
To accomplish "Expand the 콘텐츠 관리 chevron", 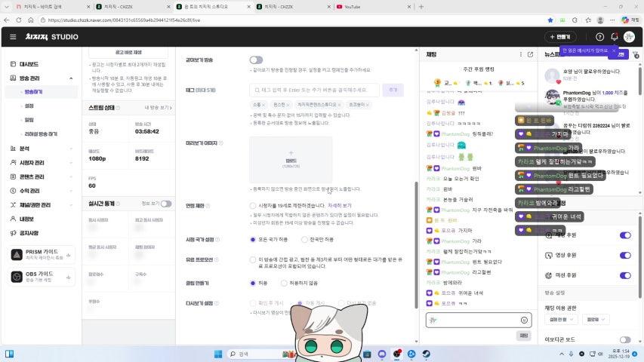I will [x=71, y=176].
